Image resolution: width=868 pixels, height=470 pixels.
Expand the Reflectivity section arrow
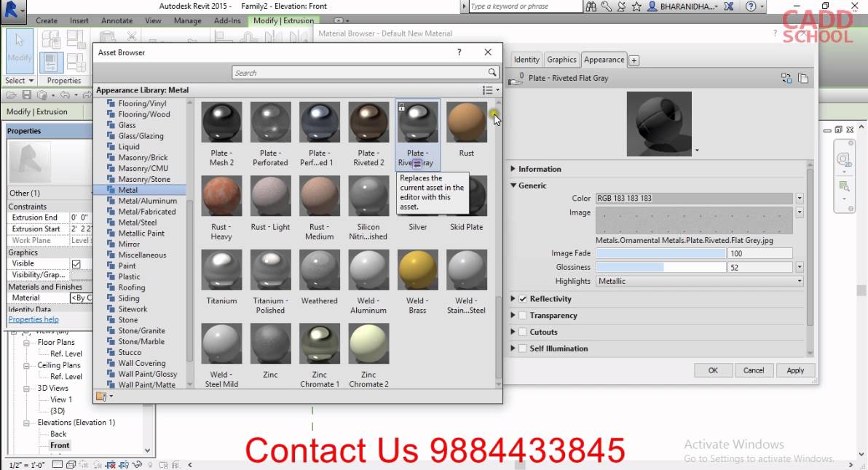click(513, 298)
